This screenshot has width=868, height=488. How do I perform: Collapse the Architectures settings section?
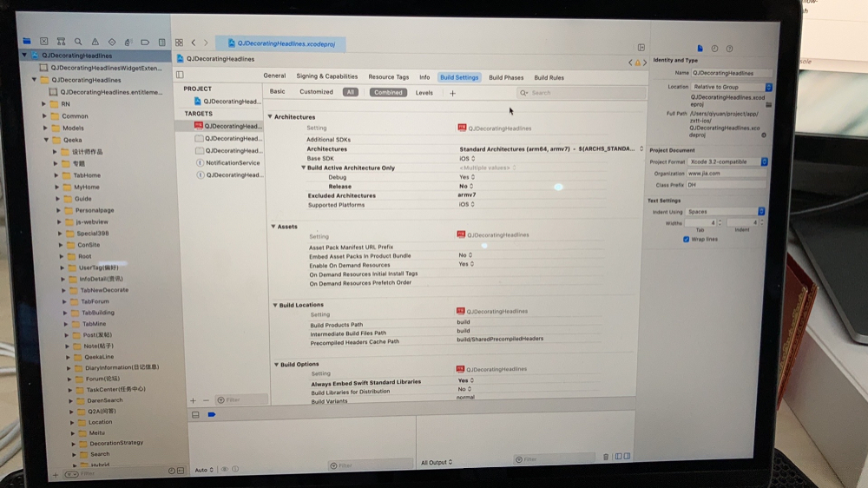coord(270,117)
